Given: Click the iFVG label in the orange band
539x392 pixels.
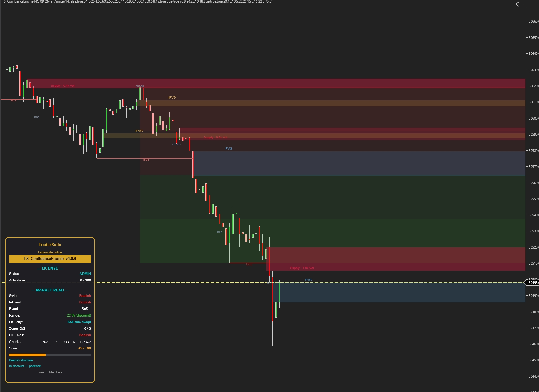Looking at the screenshot, I should tap(172, 98).
